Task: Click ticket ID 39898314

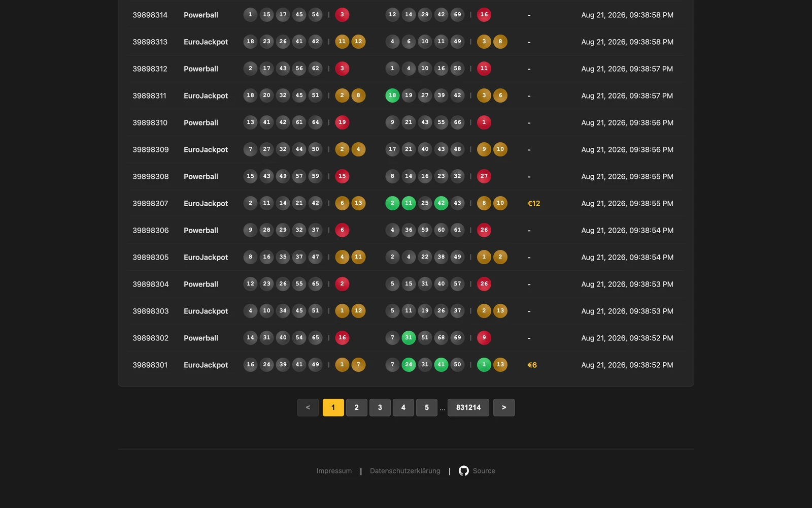Action: 150,15
